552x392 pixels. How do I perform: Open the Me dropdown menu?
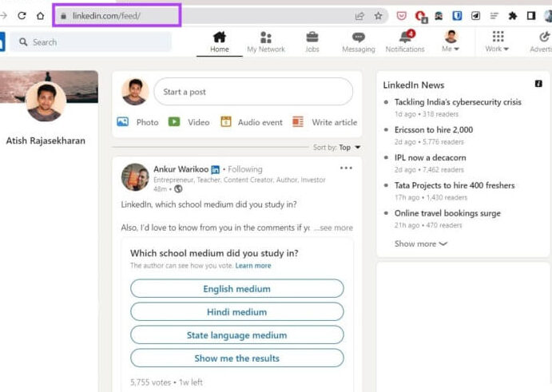(x=451, y=42)
